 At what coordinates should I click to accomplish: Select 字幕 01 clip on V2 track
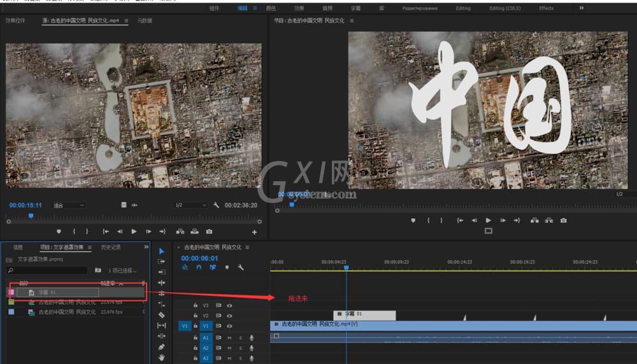[364, 314]
